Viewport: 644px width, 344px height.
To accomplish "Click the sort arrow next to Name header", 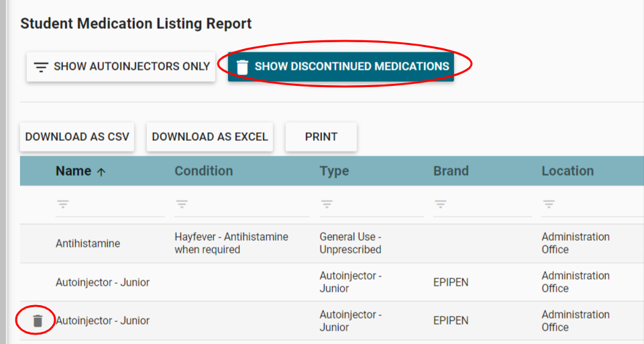I will point(101,172).
